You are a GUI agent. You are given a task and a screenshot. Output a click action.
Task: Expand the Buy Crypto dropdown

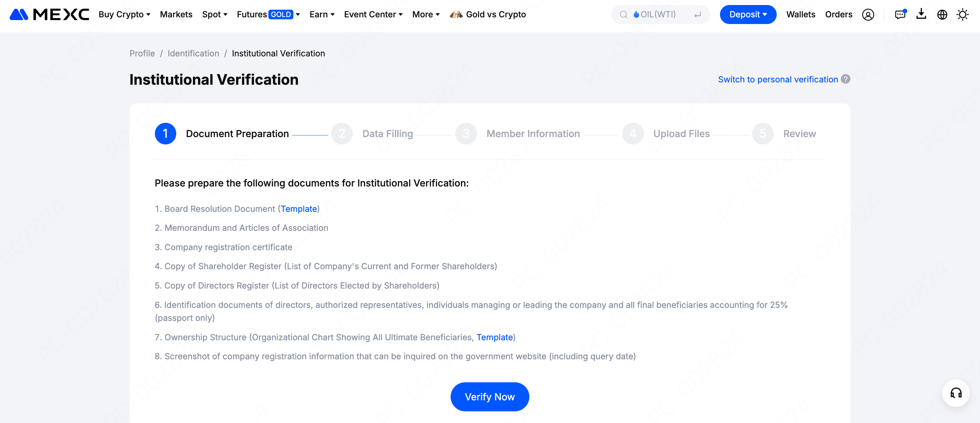point(125,14)
